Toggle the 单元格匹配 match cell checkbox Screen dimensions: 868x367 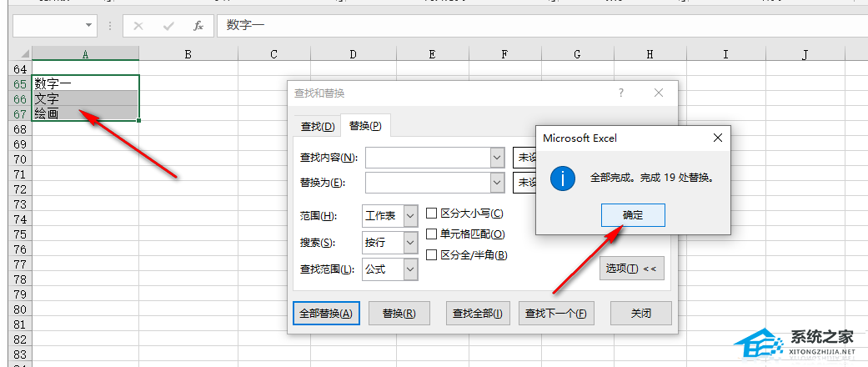[x=432, y=234]
